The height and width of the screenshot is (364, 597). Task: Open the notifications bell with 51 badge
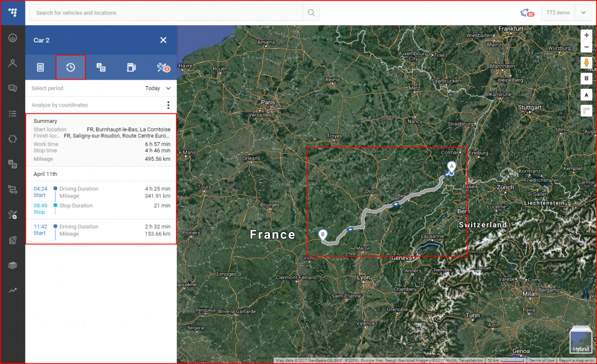pyautogui.click(x=525, y=13)
